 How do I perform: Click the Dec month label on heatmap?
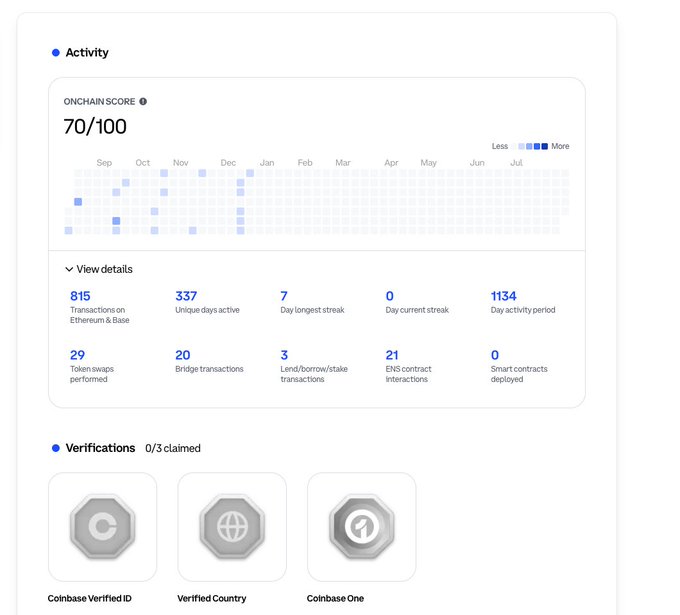click(x=228, y=163)
